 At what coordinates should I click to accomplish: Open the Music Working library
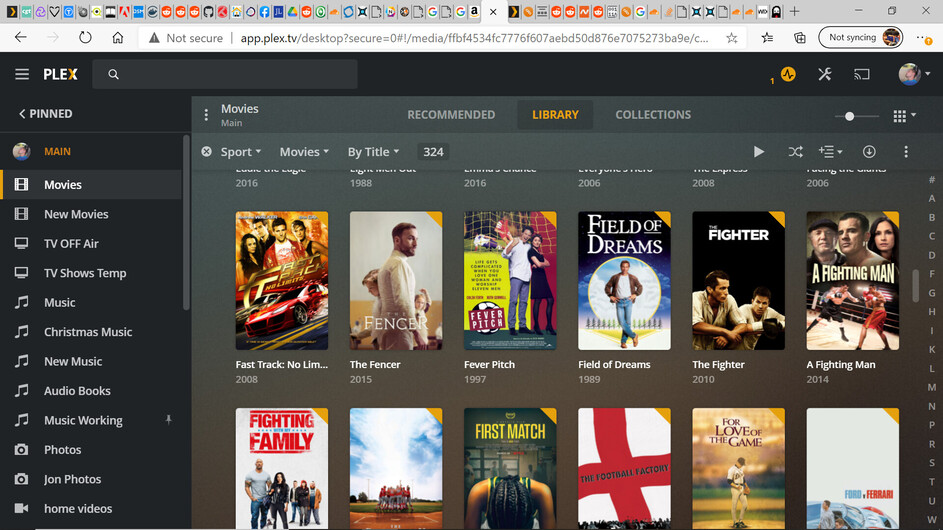point(90,421)
